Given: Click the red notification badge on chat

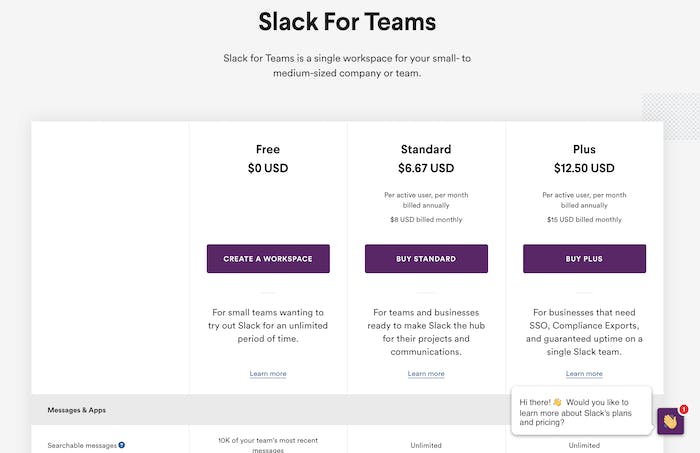Looking at the screenshot, I should [683, 409].
